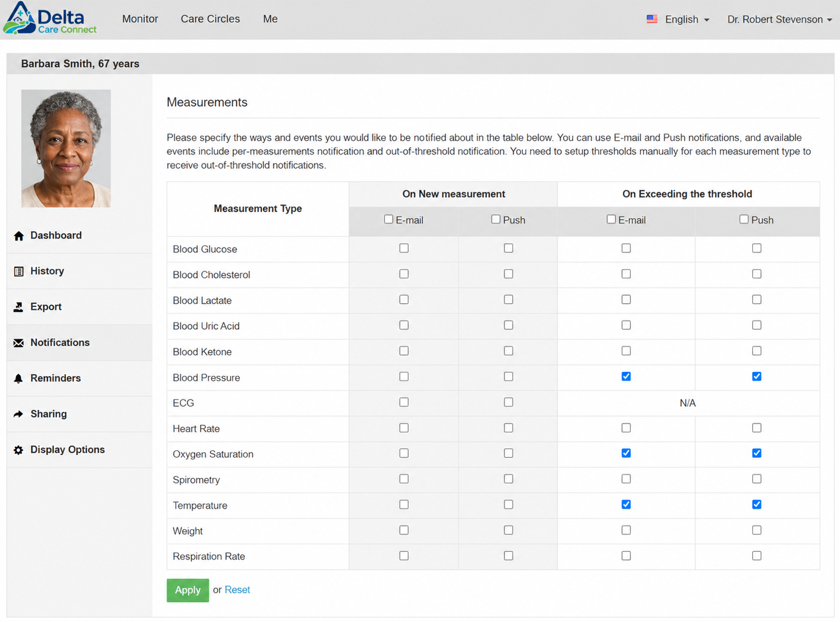The height and width of the screenshot is (622, 840).
Task: Uncheck Blood Pressure threshold E-mail
Action: pos(626,377)
